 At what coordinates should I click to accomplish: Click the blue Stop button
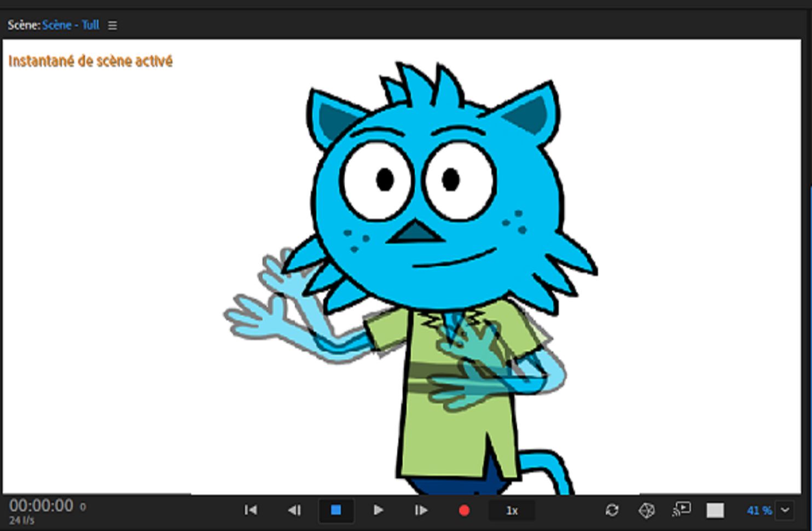tap(336, 510)
